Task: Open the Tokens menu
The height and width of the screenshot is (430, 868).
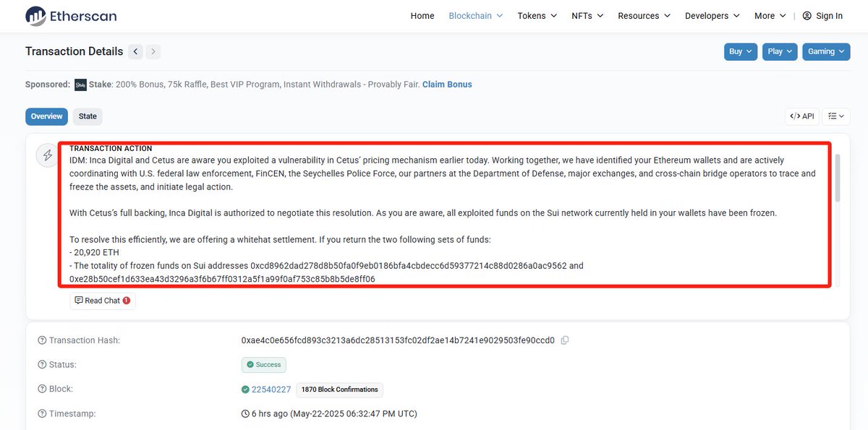Action: click(x=537, y=16)
